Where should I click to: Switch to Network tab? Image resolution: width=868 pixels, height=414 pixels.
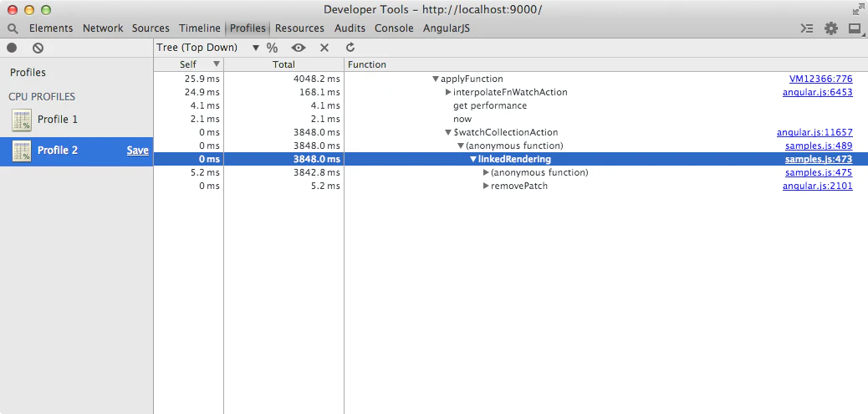[103, 28]
